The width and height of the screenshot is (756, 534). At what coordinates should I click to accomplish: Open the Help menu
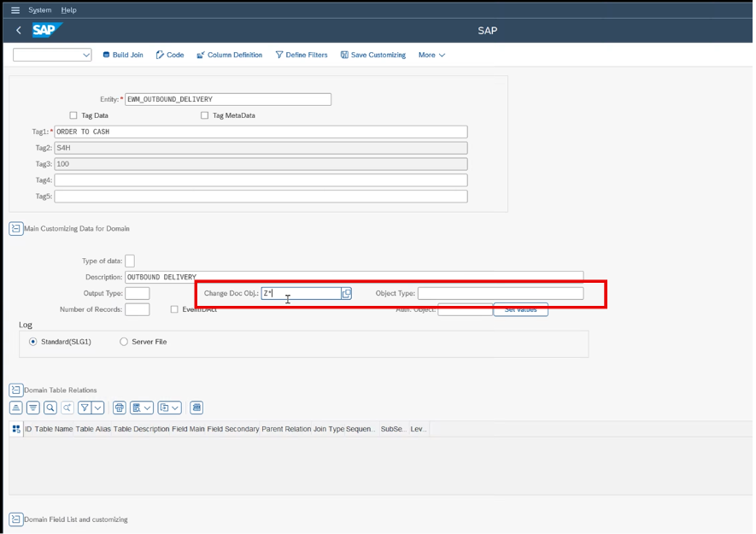pyautogui.click(x=68, y=10)
